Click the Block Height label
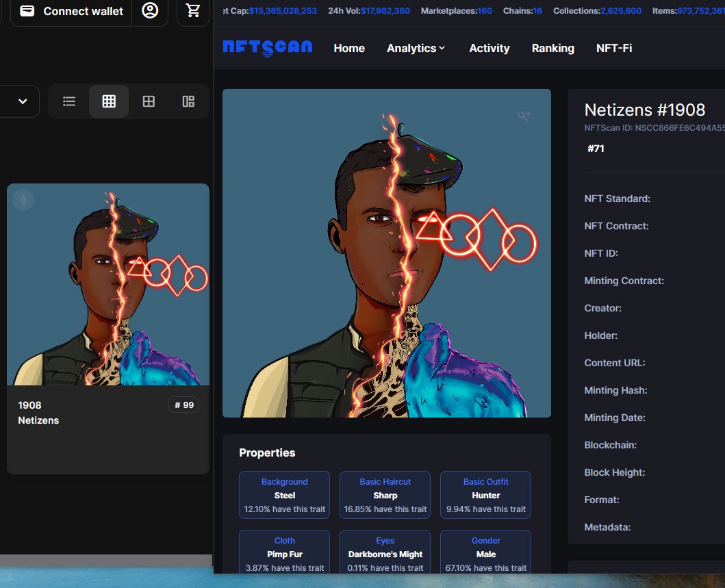 [615, 472]
